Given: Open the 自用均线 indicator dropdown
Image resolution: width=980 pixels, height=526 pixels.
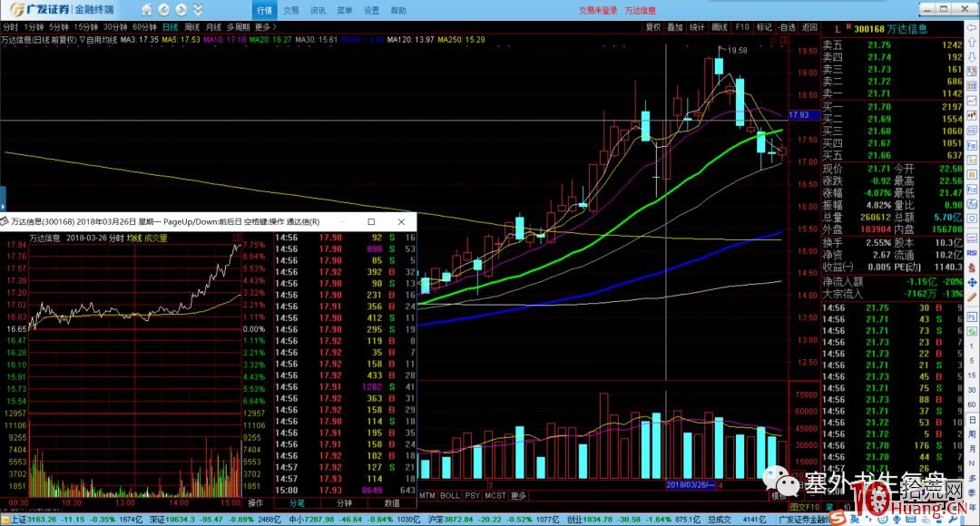Looking at the screenshot, I should point(99,39).
